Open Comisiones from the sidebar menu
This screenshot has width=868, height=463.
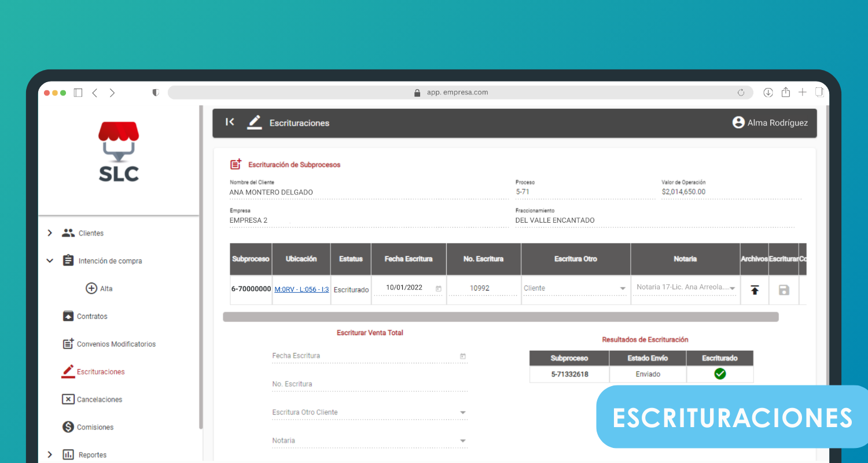[x=95, y=427]
